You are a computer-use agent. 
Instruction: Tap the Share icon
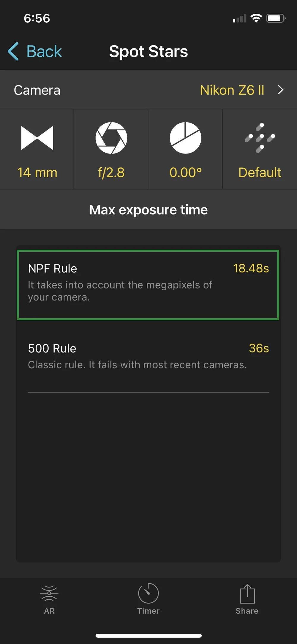(247, 593)
